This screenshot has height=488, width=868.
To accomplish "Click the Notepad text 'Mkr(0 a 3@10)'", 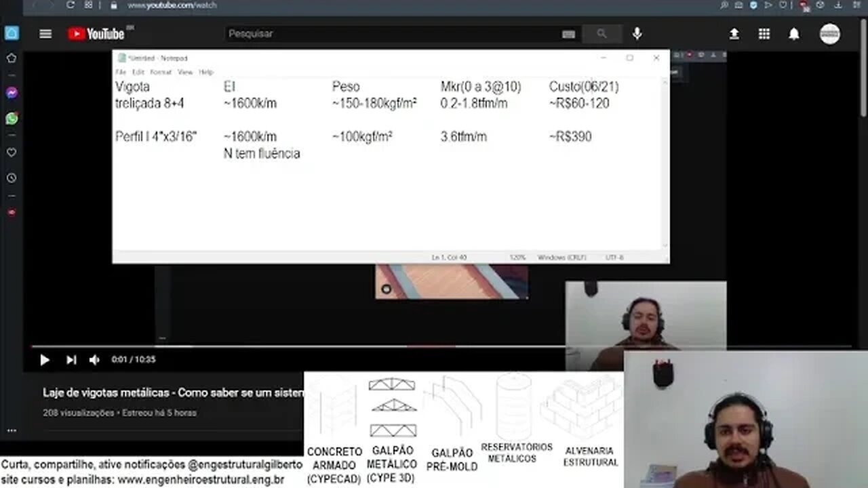I will click(x=481, y=87).
